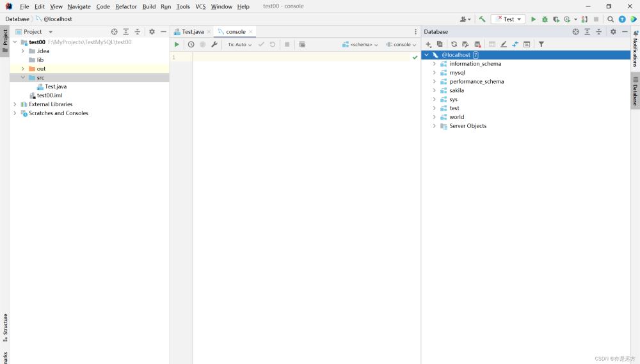Toggle the Structure tool window button
This screenshot has height=364, width=640.
[5, 328]
